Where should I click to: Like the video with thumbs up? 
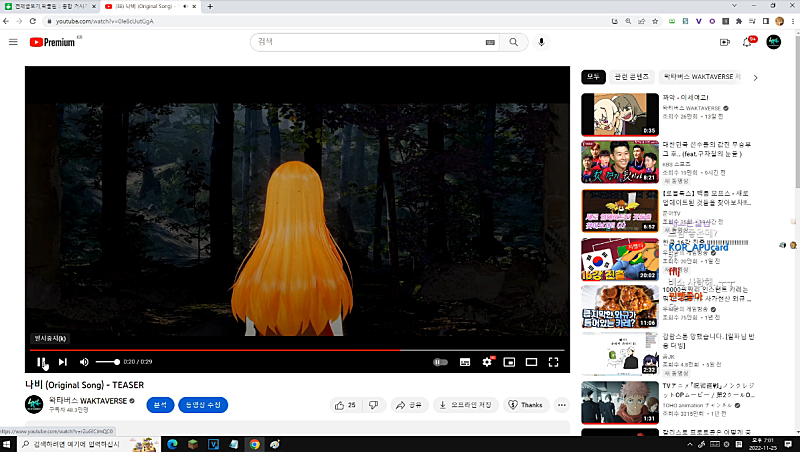[344, 405]
